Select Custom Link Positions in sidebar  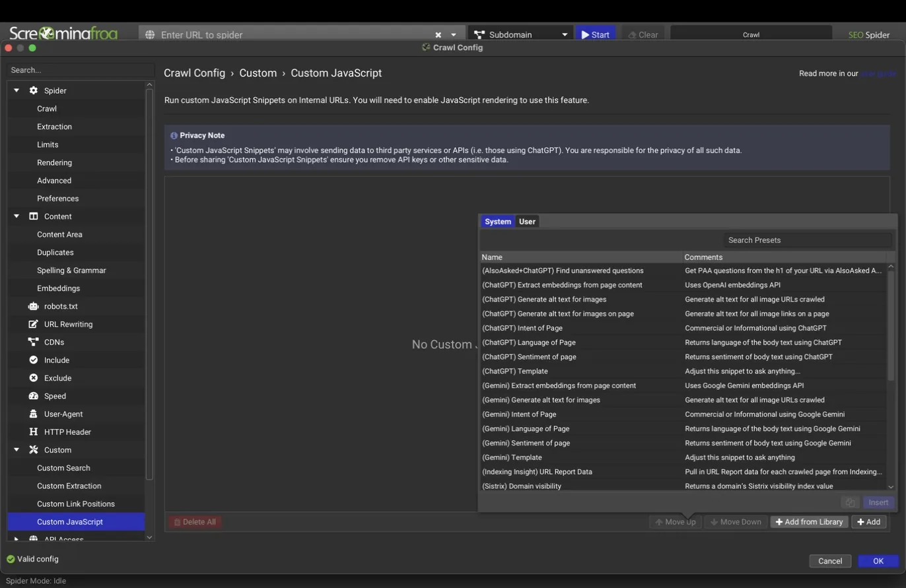tap(76, 504)
